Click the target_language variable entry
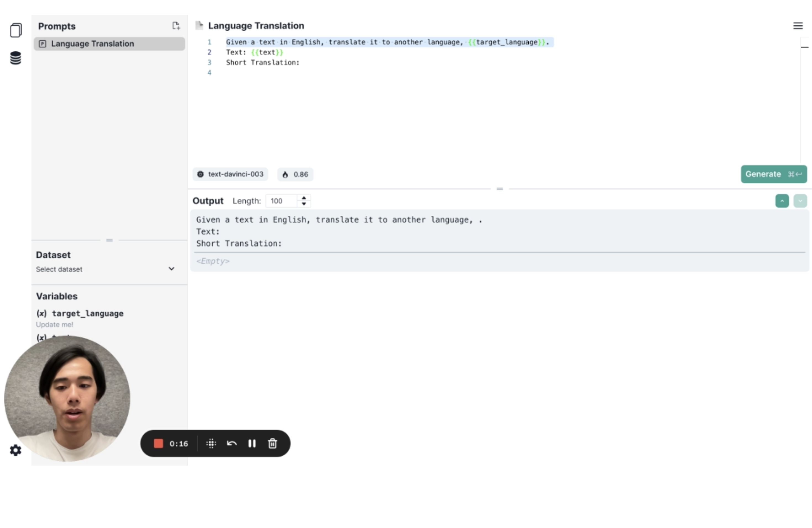The height and width of the screenshot is (528, 812). [87, 313]
